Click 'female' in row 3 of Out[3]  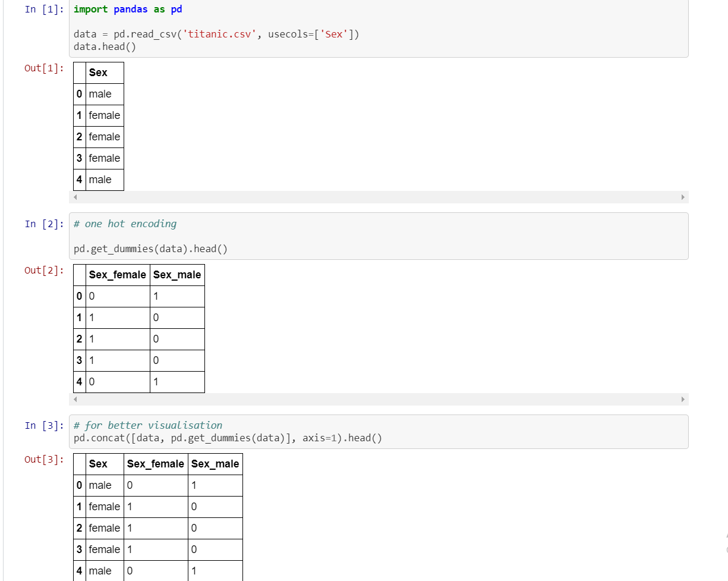tap(105, 549)
